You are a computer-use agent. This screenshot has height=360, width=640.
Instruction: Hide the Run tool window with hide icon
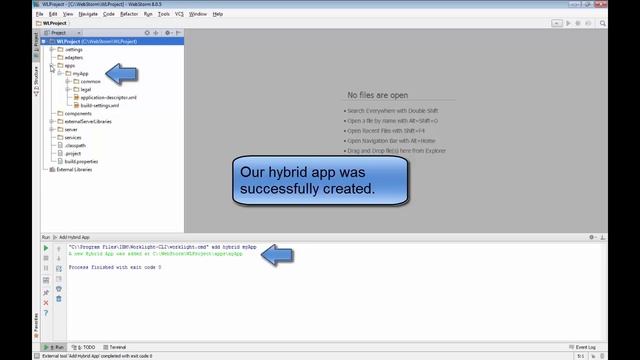[x=602, y=237]
